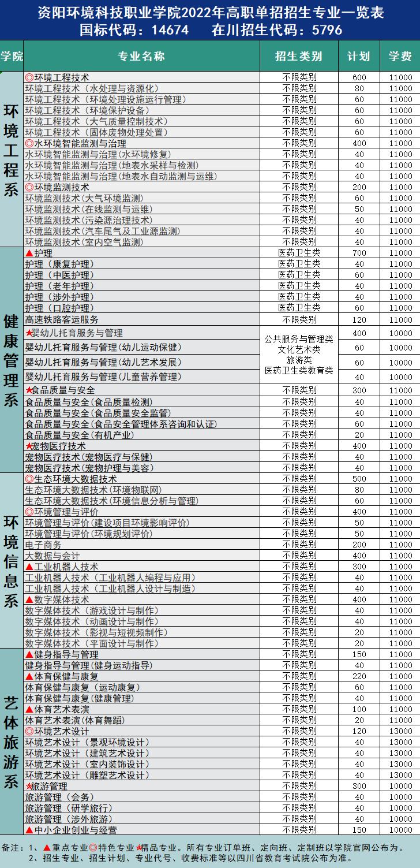Click the 在川招生代码:5796 text
Image resolution: width=420 pixels, height=868 pixels.
[277, 30]
